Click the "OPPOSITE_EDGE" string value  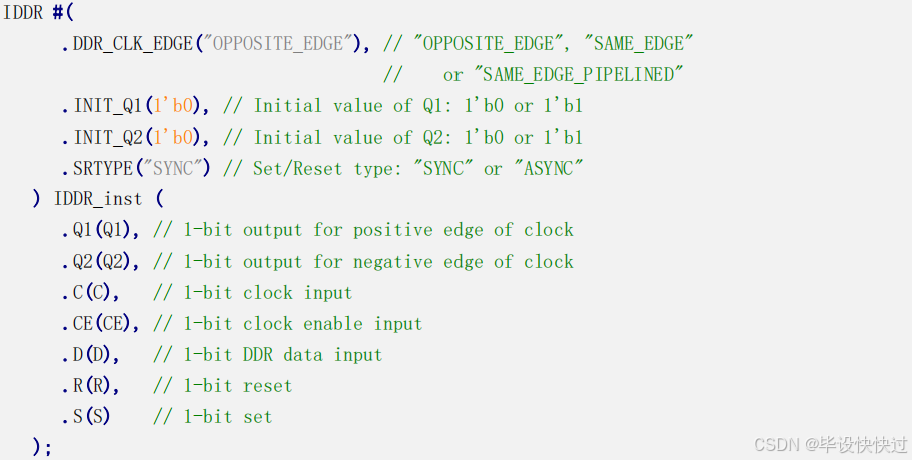click(x=277, y=44)
